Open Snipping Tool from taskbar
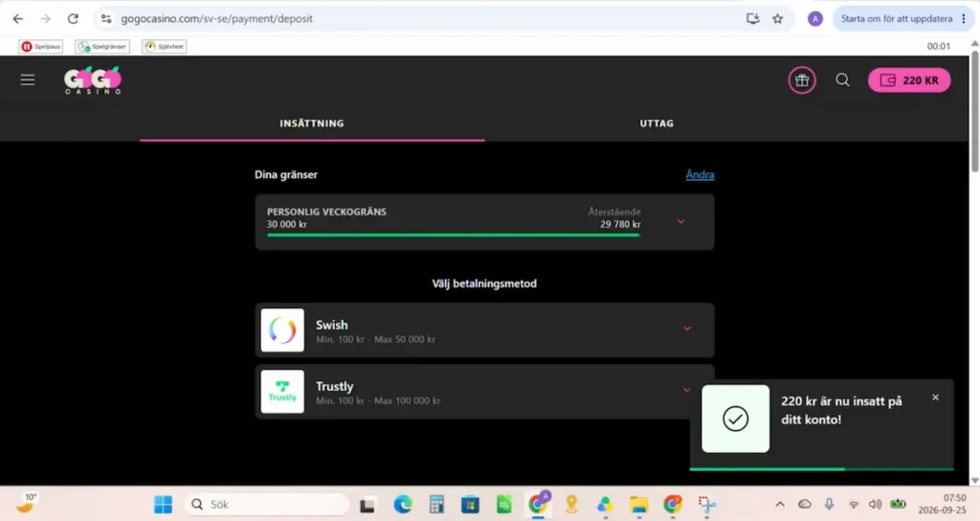This screenshot has height=521, width=980. [x=707, y=504]
